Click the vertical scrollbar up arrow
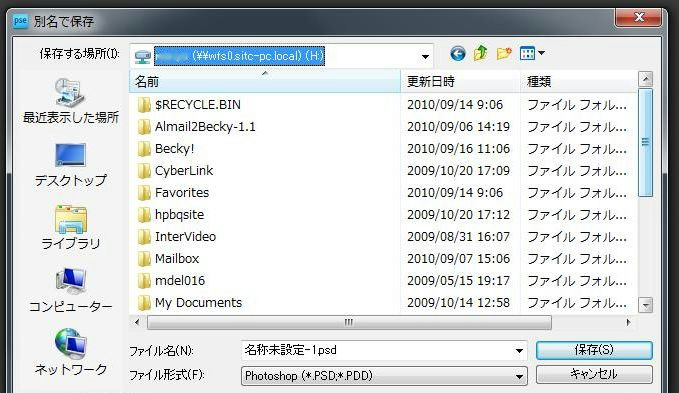Viewport: 679px width, 393px height. coord(645,79)
